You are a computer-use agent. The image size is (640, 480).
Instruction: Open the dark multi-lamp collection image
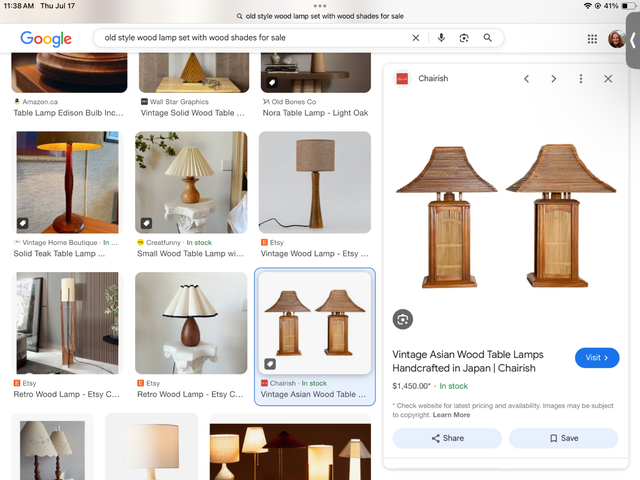click(x=290, y=452)
